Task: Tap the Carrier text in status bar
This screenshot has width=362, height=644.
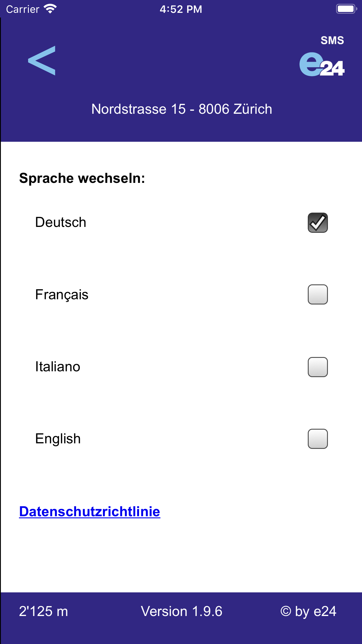Action: point(23,9)
